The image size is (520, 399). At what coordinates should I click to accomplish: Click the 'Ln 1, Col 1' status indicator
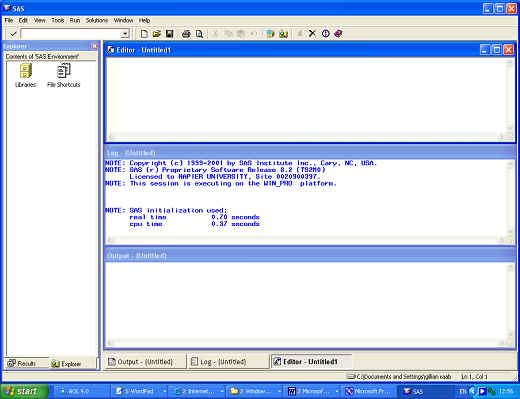click(x=474, y=377)
